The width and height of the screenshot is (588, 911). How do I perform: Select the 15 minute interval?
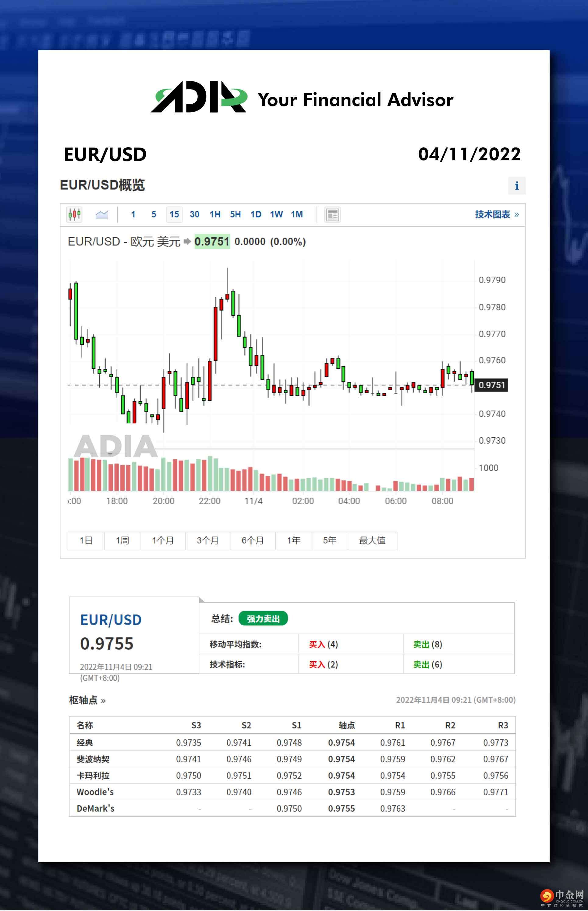coord(174,214)
